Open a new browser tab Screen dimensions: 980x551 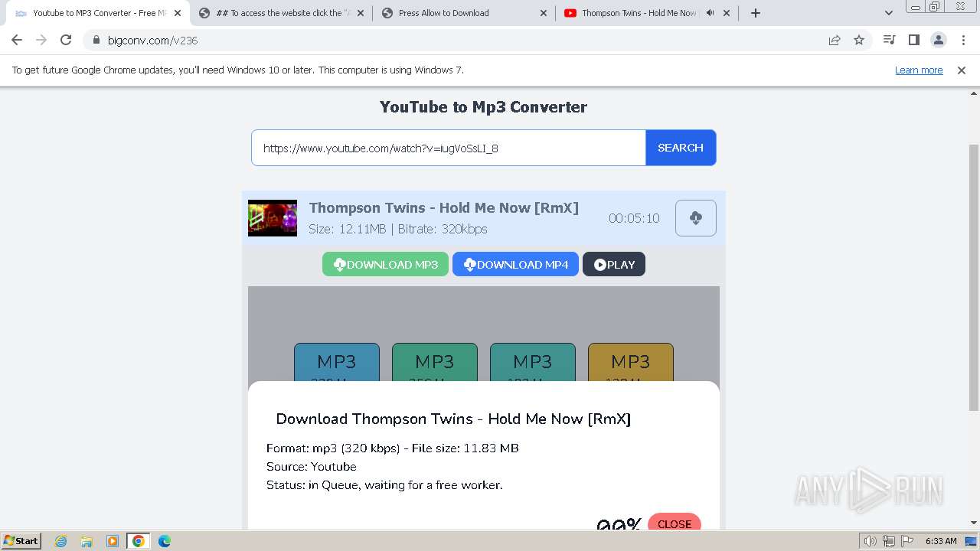pos(756,13)
